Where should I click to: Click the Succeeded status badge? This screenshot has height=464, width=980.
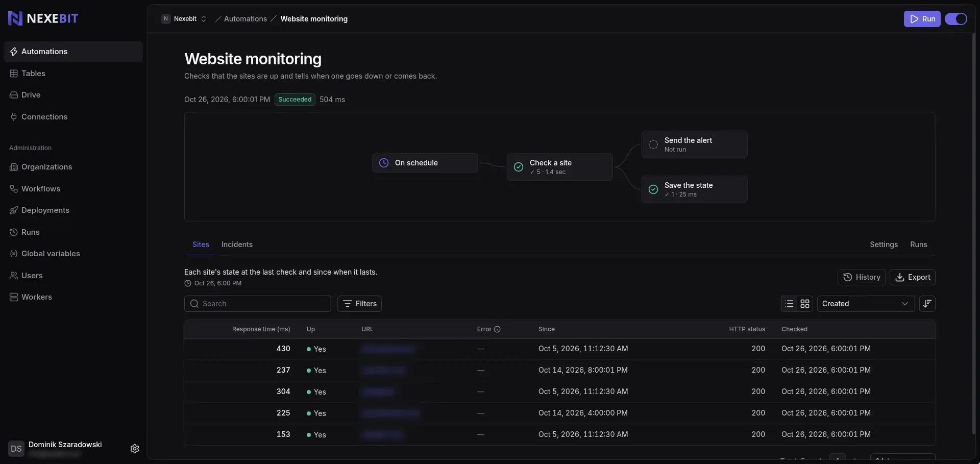pos(295,100)
